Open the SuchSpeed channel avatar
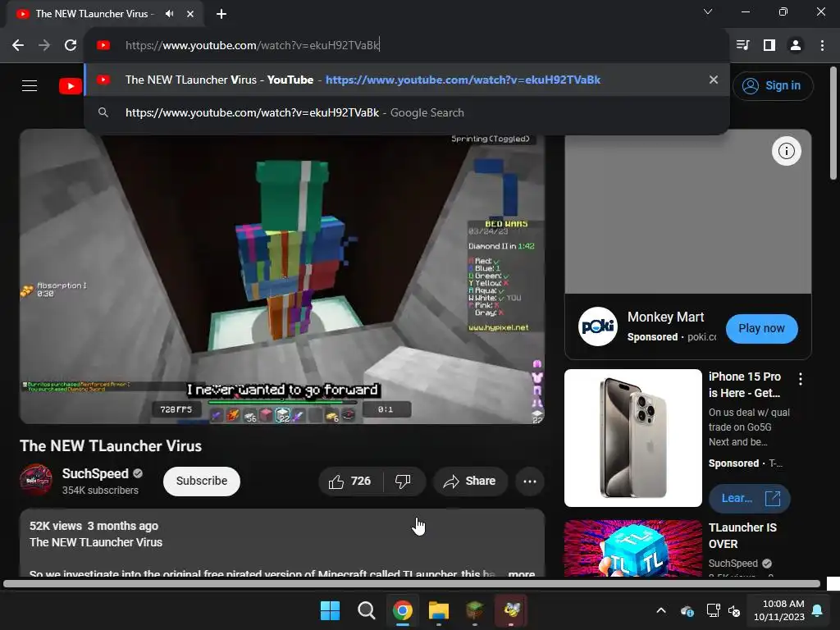The height and width of the screenshot is (630, 840). (x=36, y=480)
